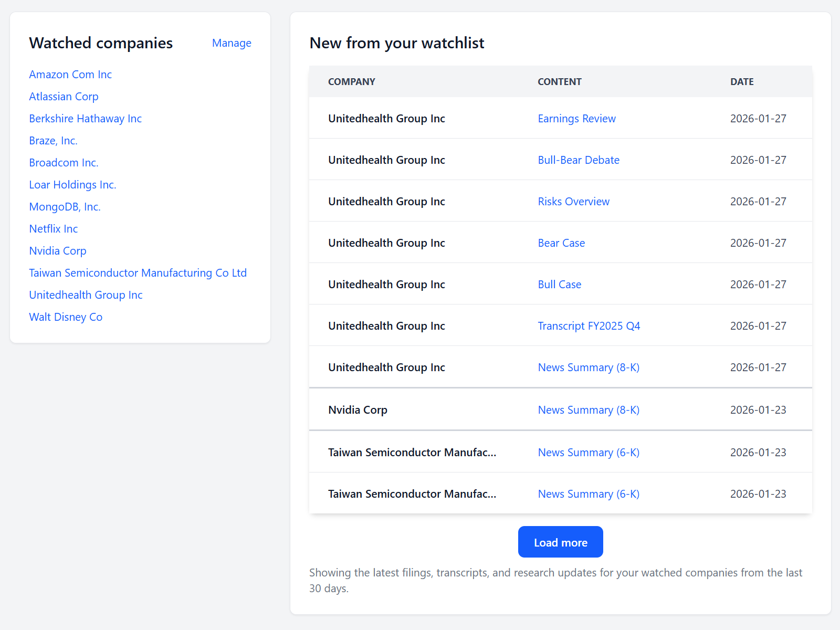Screen dimensions: 840x630
Task: Open the Manage watched companies page
Action: pyautogui.click(x=232, y=43)
